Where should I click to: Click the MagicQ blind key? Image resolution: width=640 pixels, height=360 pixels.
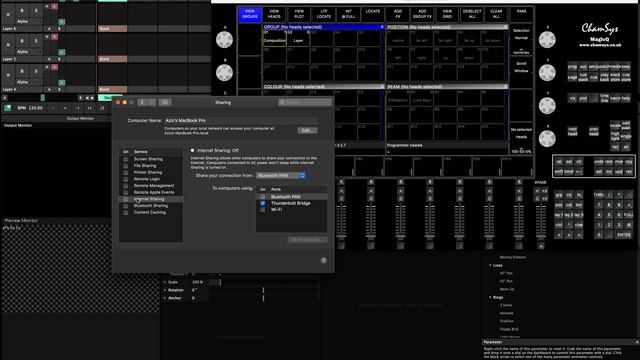point(569,172)
